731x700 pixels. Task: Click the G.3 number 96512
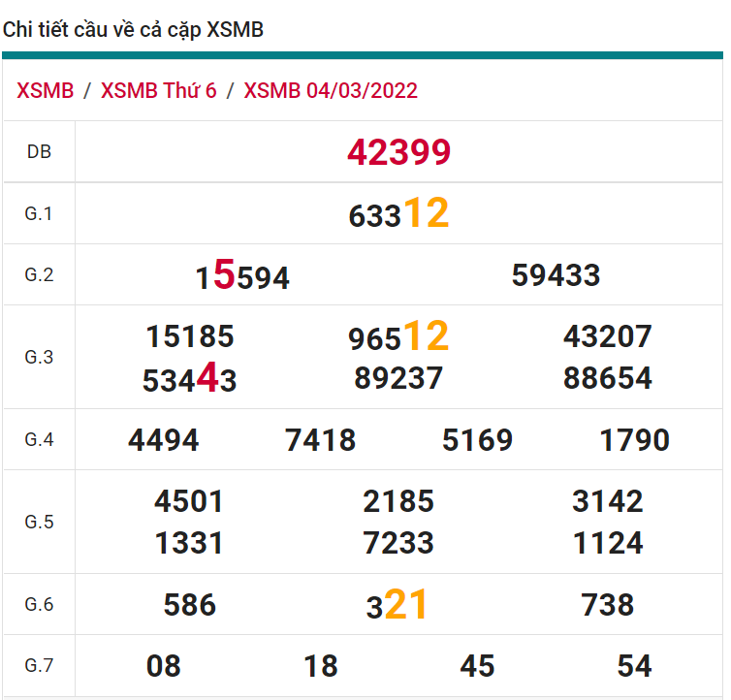click(398, 337)
